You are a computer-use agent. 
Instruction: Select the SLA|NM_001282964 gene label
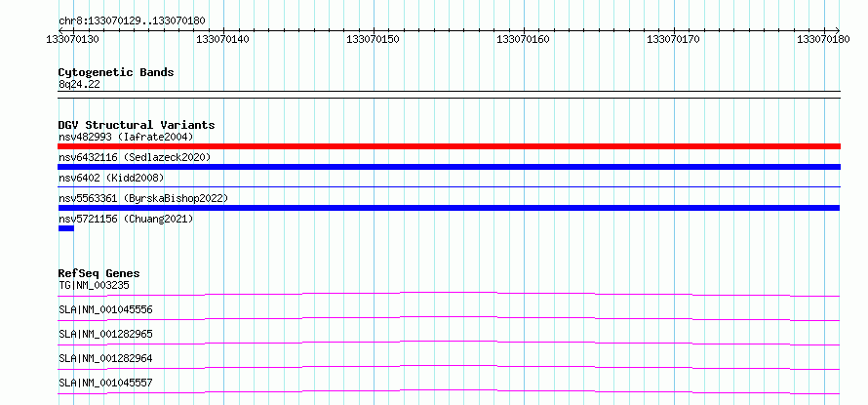click(x=105, y=358)
